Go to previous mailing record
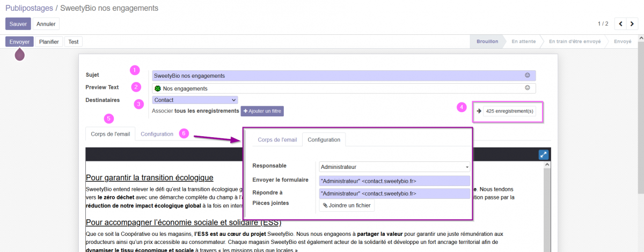The height and width of the screenshot is (252, 644). tap(620, 24)
